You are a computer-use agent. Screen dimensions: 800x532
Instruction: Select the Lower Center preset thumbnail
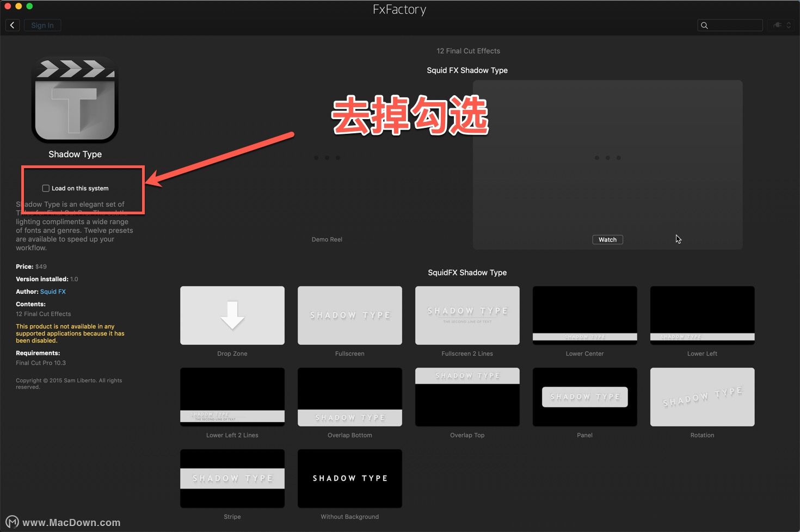tap(585, 316)
